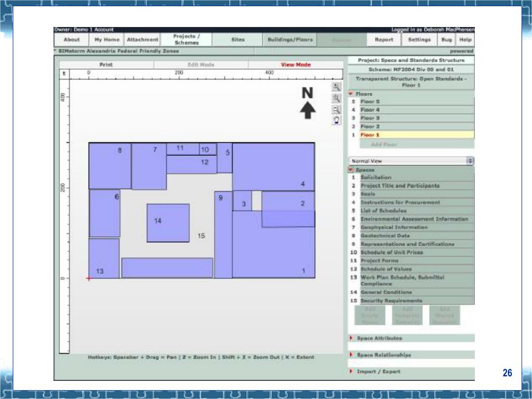Select Geotechnical Data space

[417, 235]
